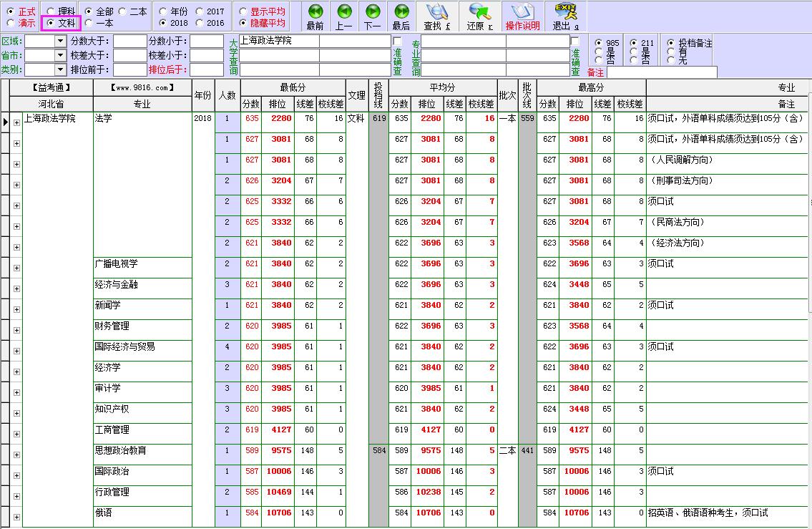Go to next record with 下一

click(372, 17)
